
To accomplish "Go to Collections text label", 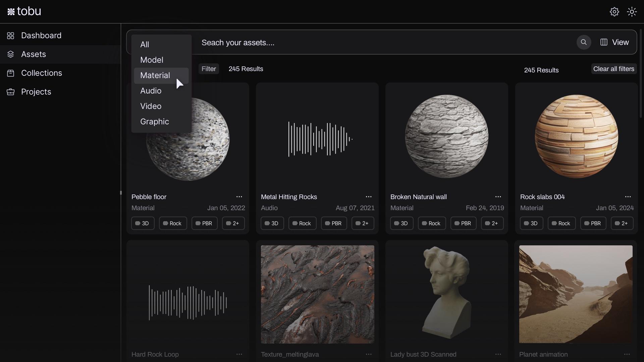I will 42,73.
